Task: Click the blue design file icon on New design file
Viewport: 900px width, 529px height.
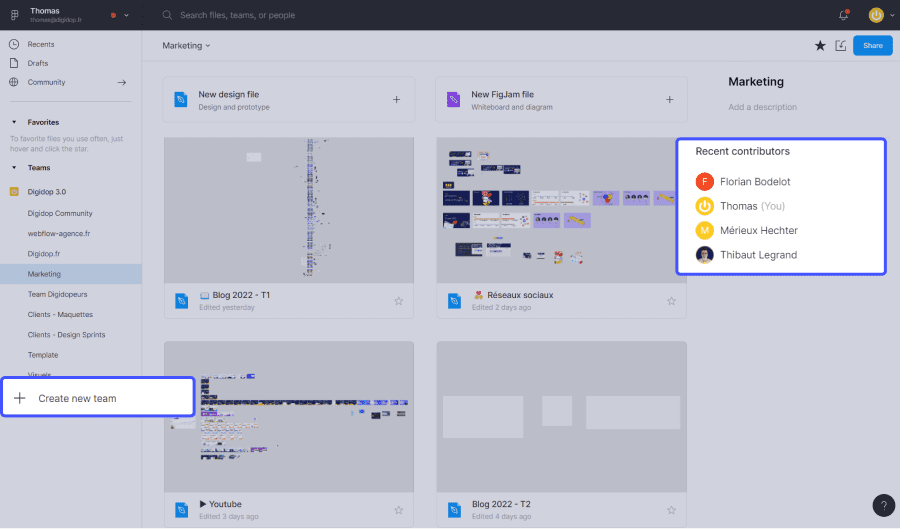Action: [181, 100]
